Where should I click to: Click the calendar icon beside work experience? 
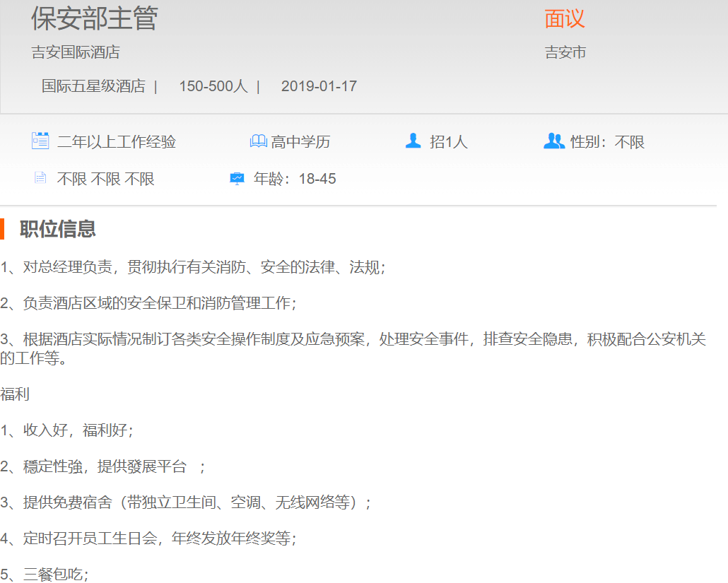point(40,141)
